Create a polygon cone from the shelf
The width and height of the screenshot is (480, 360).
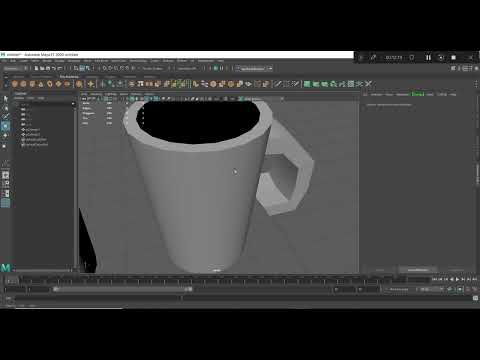pyautogui.click(x=41, y=84)
